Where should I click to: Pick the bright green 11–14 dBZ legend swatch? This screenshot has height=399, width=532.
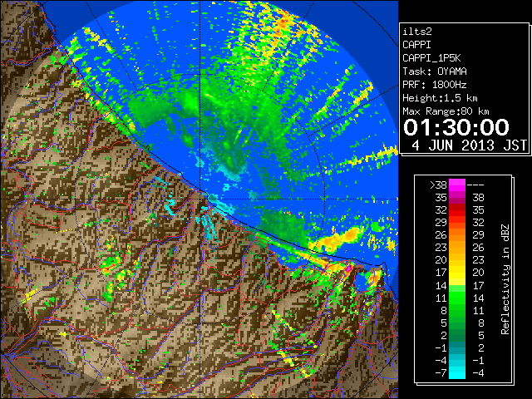tap(457, 298)
